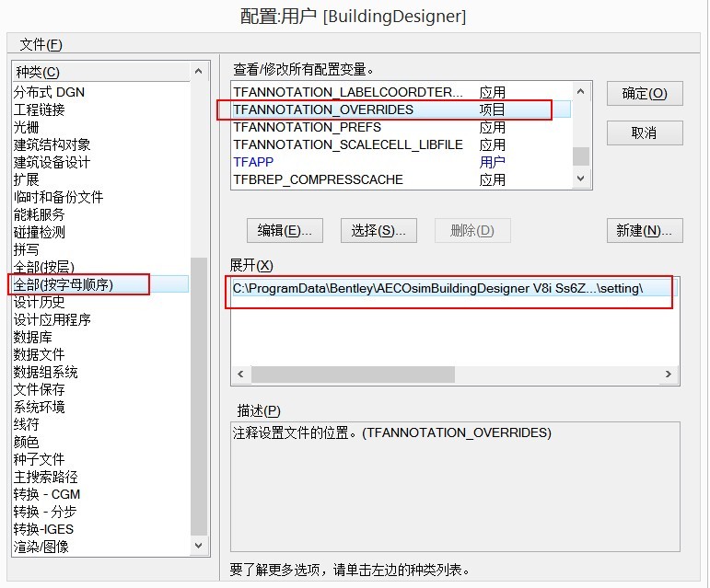
Task: Click the expanded path C:\ProgramData\Bentley...
Action: [455, 288]
